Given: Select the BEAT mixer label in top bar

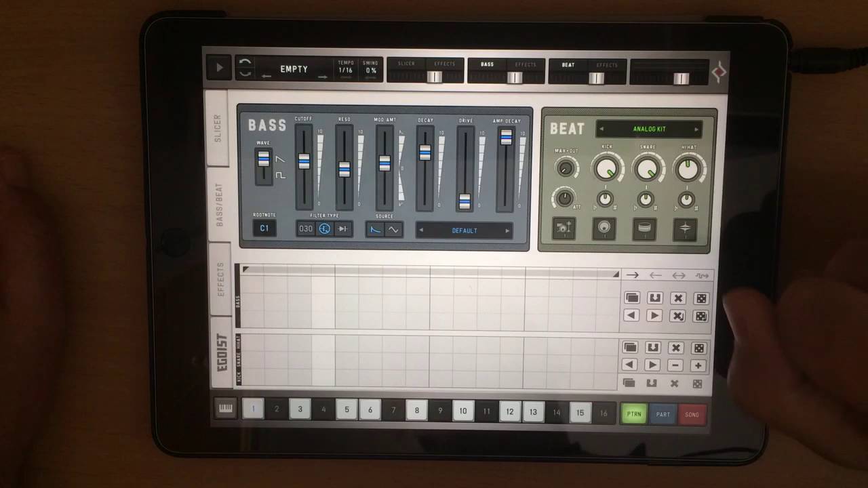Looking at the screenshot, I should pos(568,65).
